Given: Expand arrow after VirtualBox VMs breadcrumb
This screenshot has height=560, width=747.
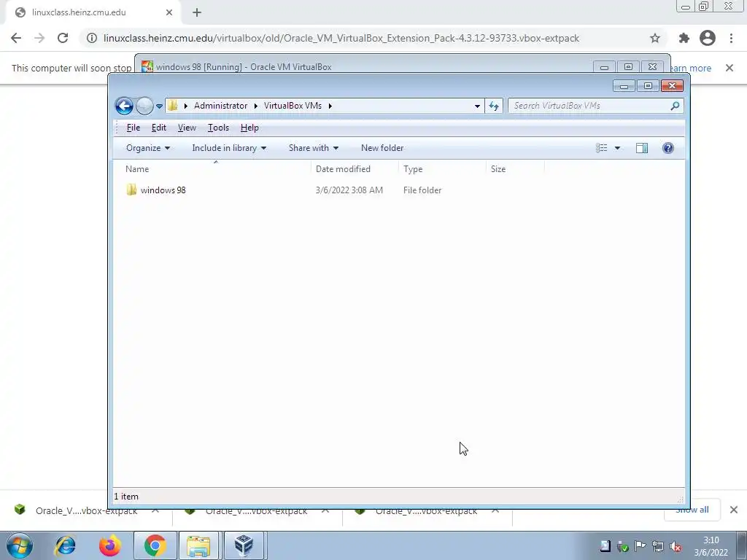Looking at the screenshot, I should pos(330,106).
